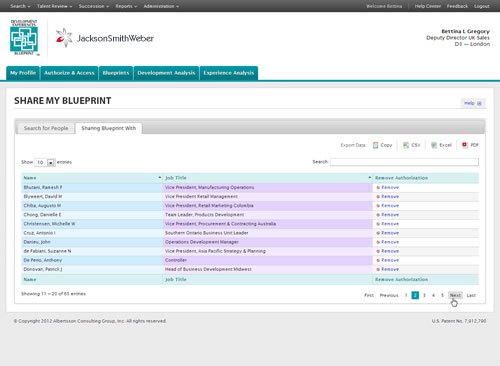This screenshot has width=500, height=366.
Task: Open the Experience Analysis tab
Action: [229, 73]
